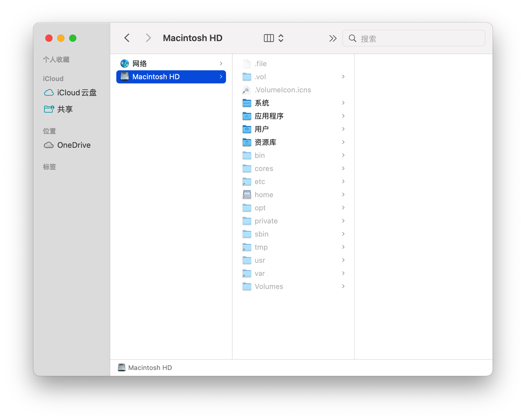Open the 系统 folder
This screenshot has height=420, width=526.
tap(293, 103)
